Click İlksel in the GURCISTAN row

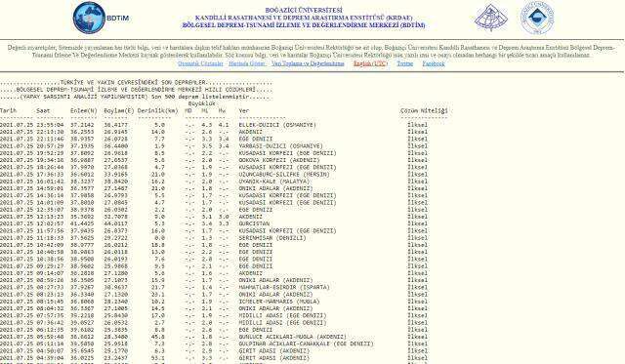[417, 223]
